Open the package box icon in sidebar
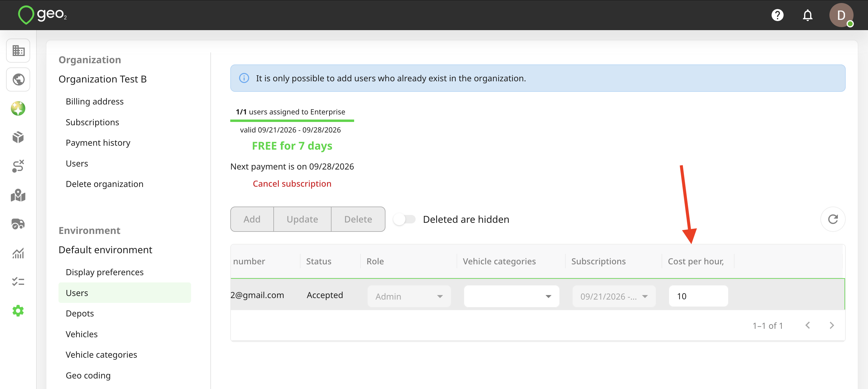The image size is (868, 389). click(x=18, y=137)
